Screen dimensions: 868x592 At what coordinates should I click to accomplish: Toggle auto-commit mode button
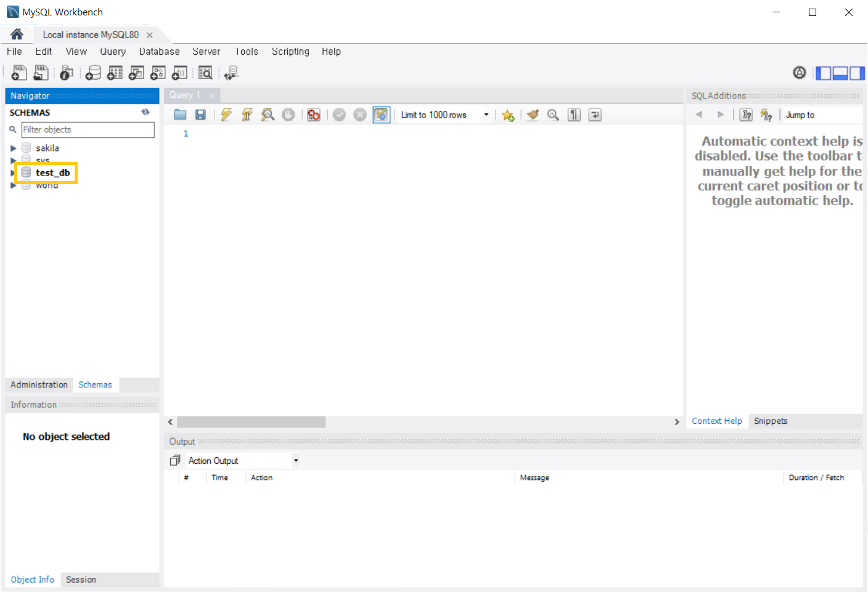382,115
